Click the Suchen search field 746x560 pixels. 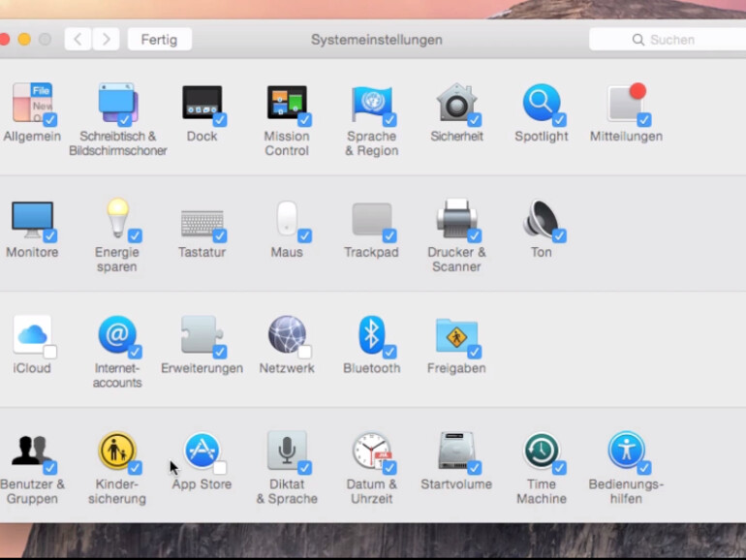coord(668,40)
